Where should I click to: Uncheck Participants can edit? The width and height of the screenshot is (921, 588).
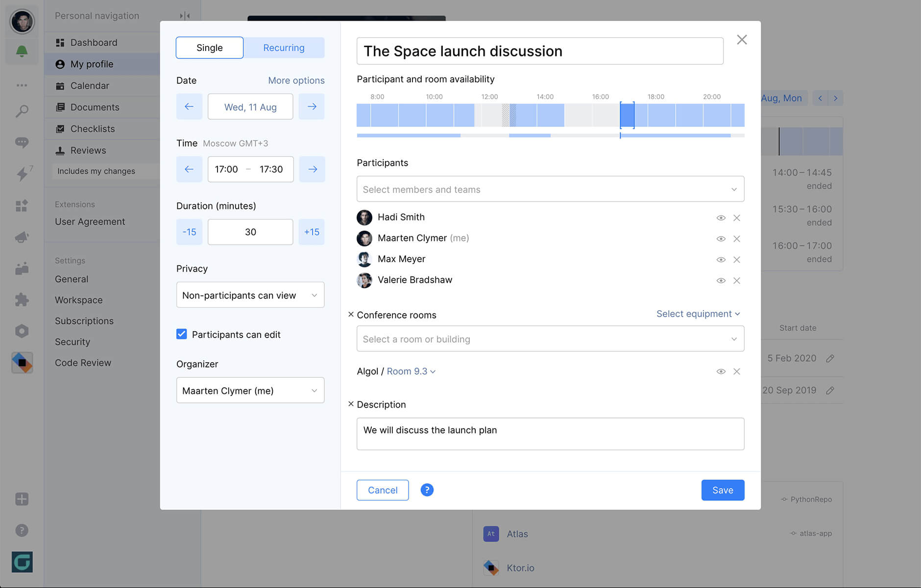click(x=181, y=334)
